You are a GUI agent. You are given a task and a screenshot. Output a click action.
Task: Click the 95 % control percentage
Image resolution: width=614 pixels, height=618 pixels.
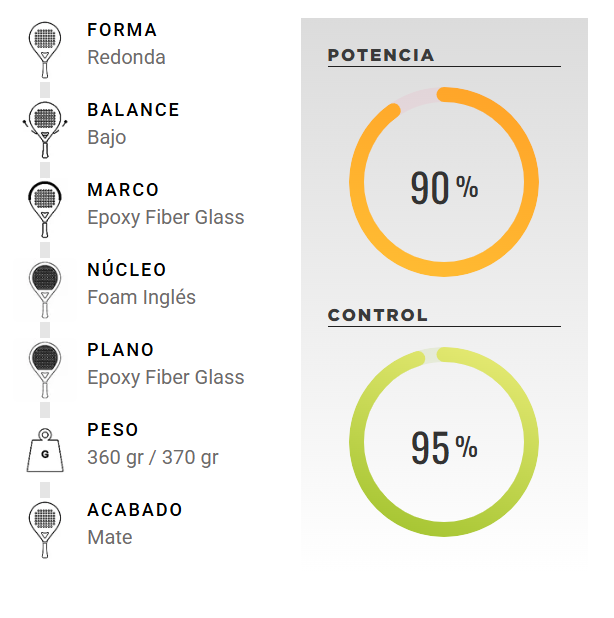click(444, 448)
